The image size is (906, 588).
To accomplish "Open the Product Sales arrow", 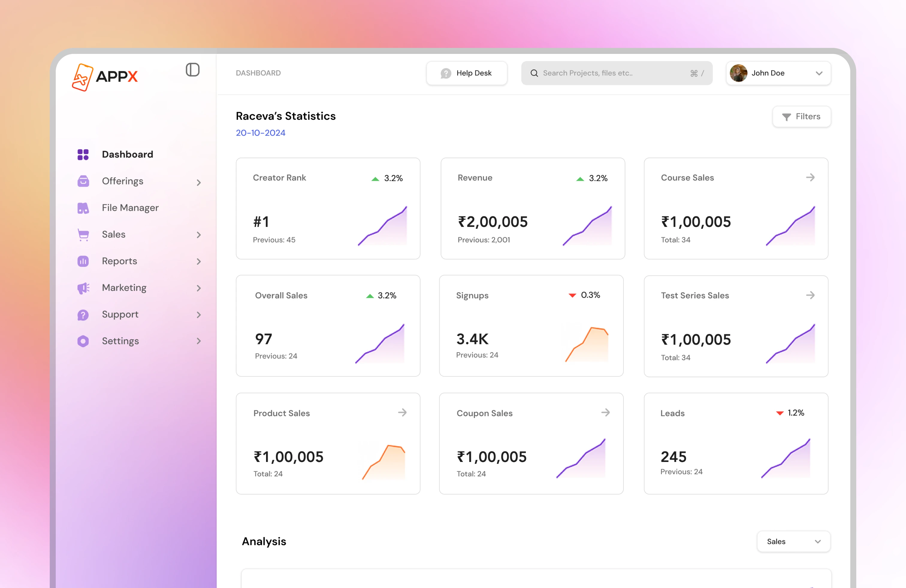I will point(402,412).
